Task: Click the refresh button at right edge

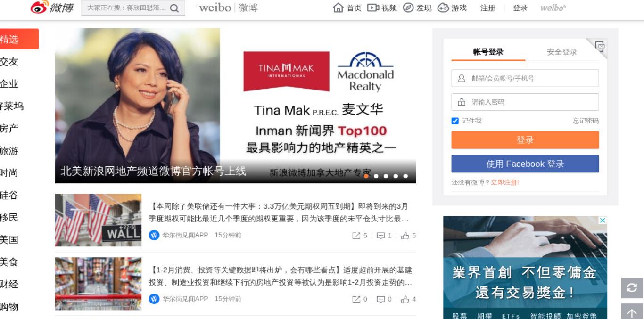Action: [632, 288]
